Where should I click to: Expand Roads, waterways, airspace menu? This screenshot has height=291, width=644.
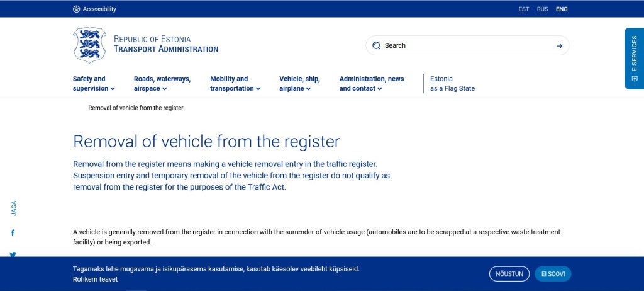(x=162, y=84)
